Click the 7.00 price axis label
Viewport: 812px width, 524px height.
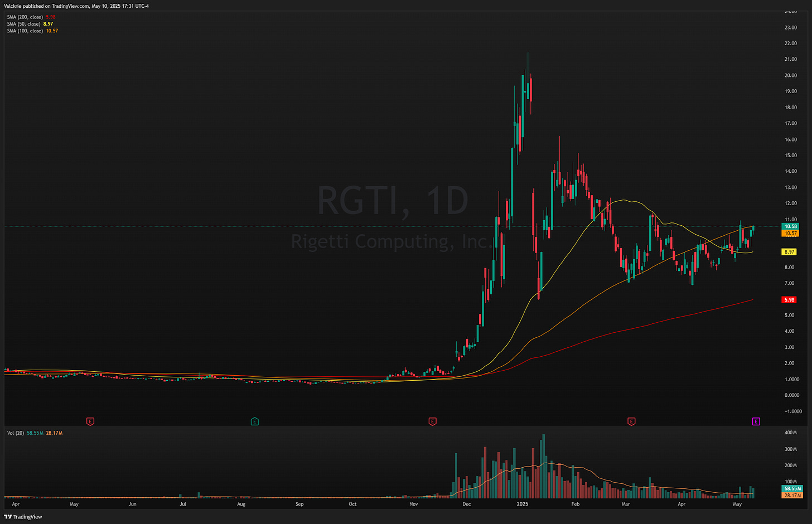(x=789, y=284)
